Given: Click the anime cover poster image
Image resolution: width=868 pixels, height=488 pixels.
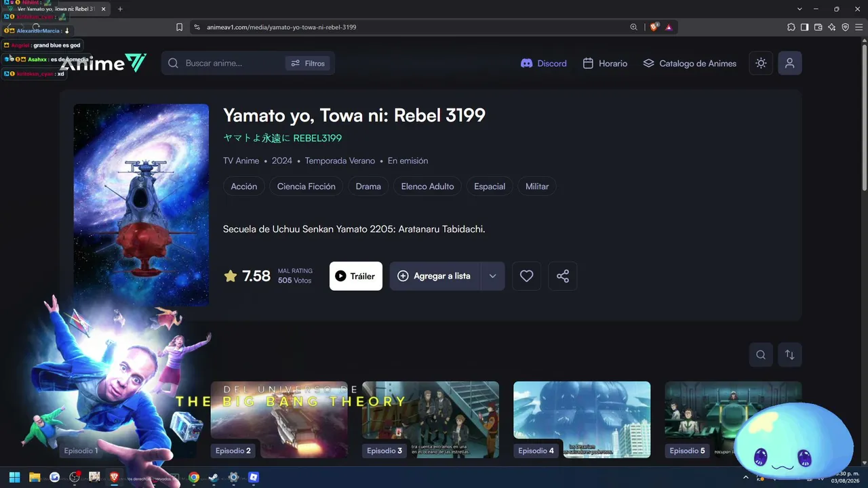Looking at the screenshot, I should 141,205.
